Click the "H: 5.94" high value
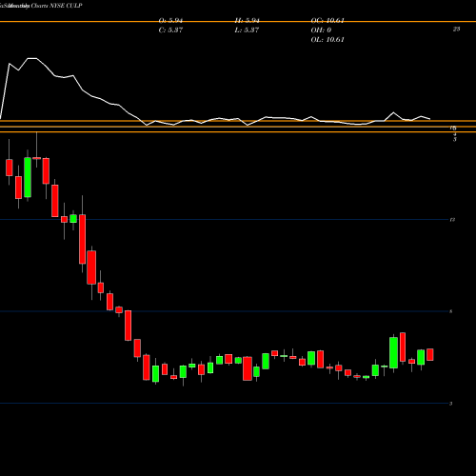The width and height of the screenshot is (476, 476). [x=247, y=21]
